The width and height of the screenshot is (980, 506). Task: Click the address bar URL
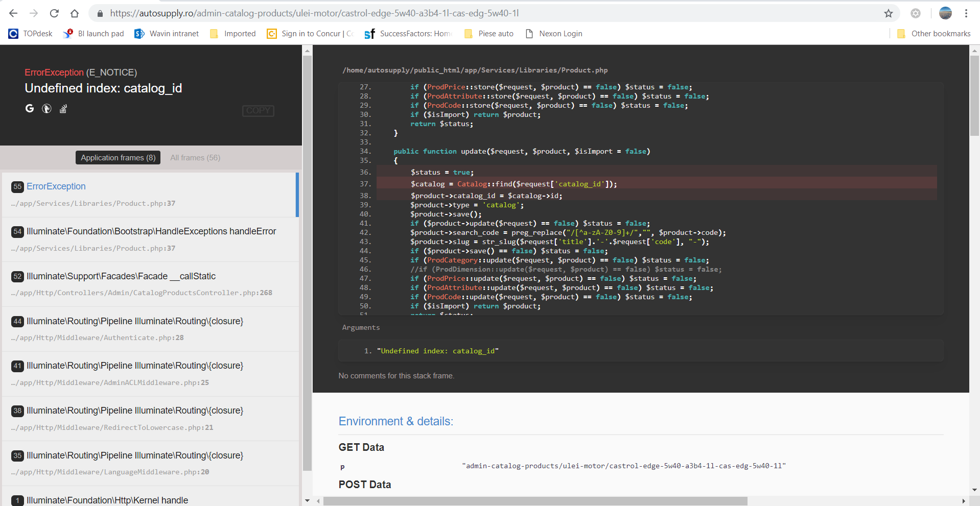coord(314,13)
